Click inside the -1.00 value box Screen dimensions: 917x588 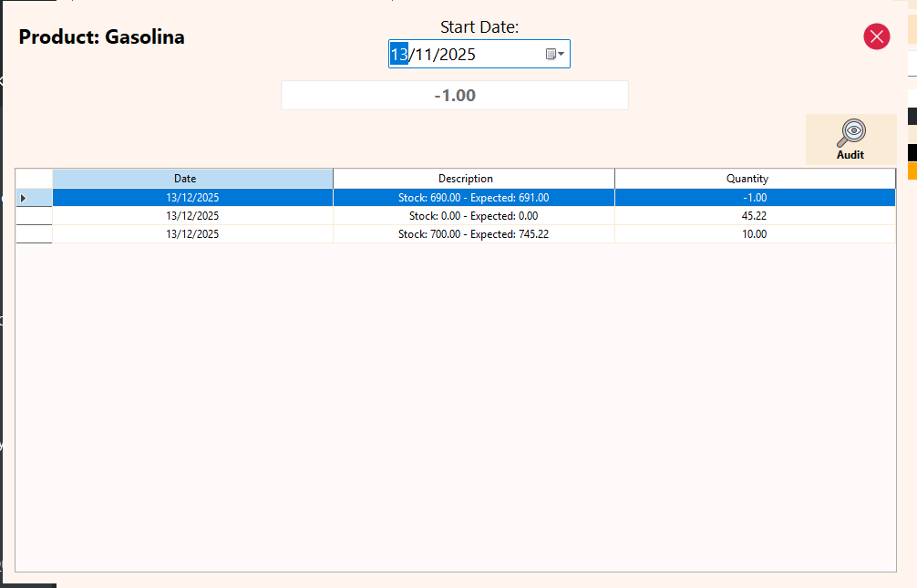[x=454, y=95]
